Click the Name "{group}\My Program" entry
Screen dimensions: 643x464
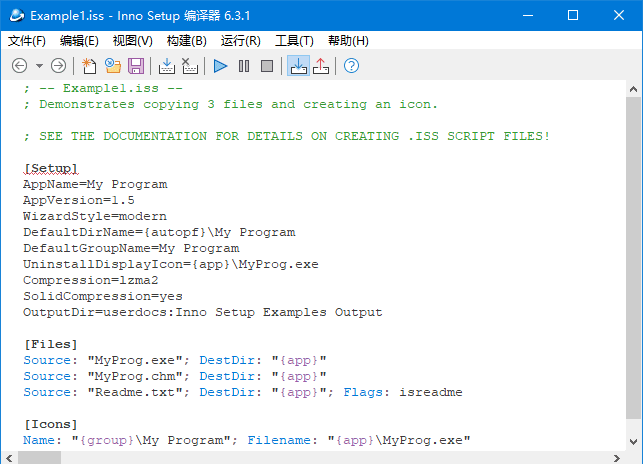click(x=130, y=440)
